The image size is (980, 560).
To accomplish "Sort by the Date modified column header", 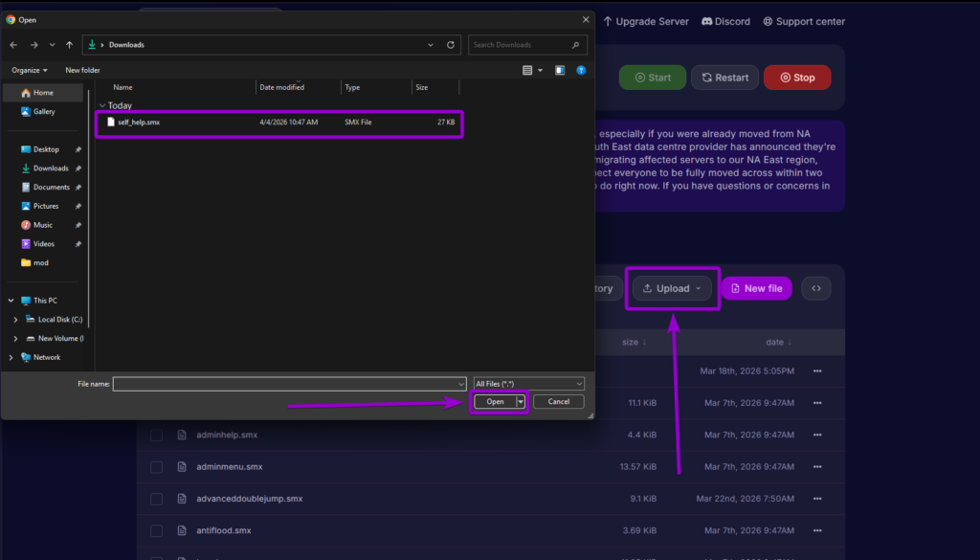I will click(x=281, y=87).
